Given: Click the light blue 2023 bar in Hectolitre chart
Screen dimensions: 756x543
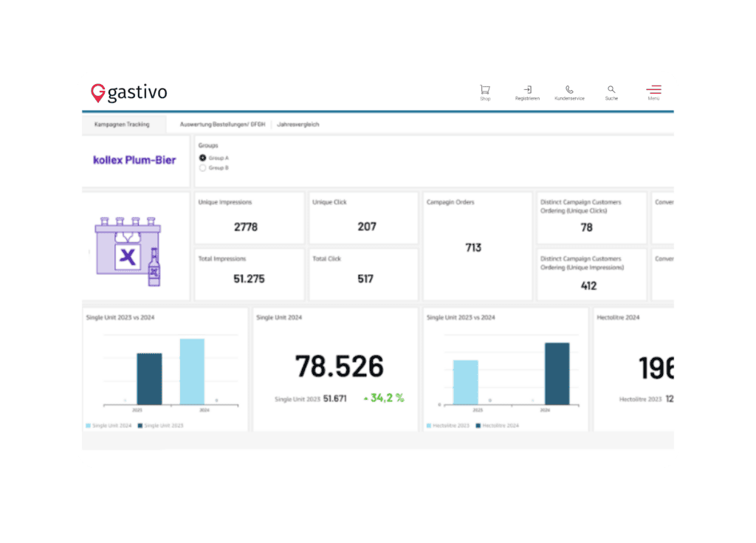Looking at the screenshot, I should point(466,382).
